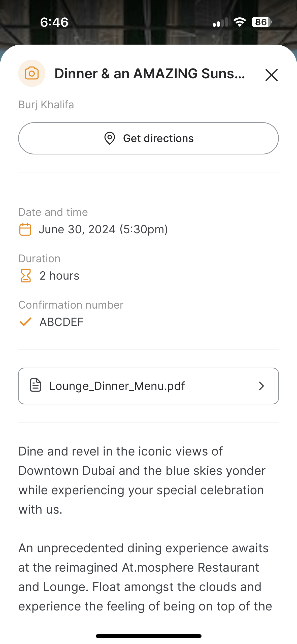This screenshot has height=644, width=297.
Task: Tap the Get directions button
Action: [x=148, y=138]
